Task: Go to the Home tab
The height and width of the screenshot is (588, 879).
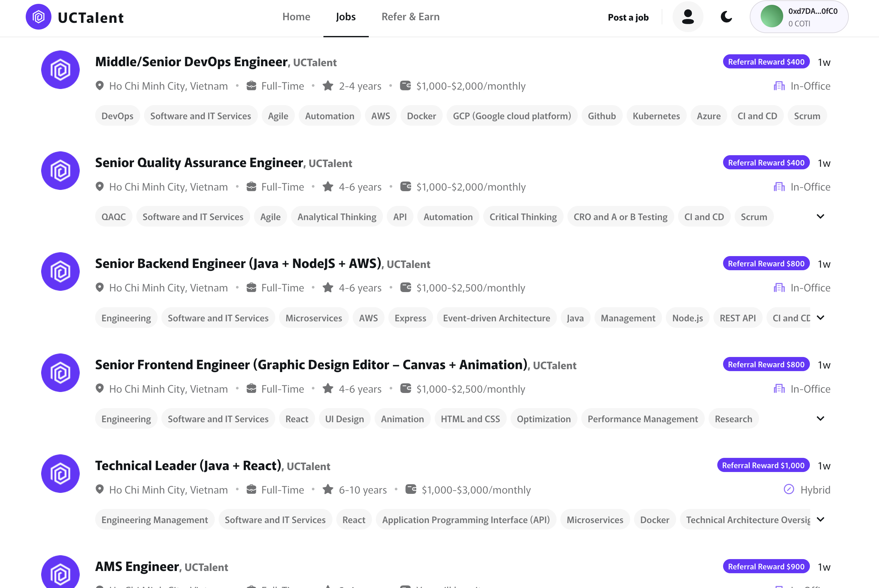Action: click(296, 17)
